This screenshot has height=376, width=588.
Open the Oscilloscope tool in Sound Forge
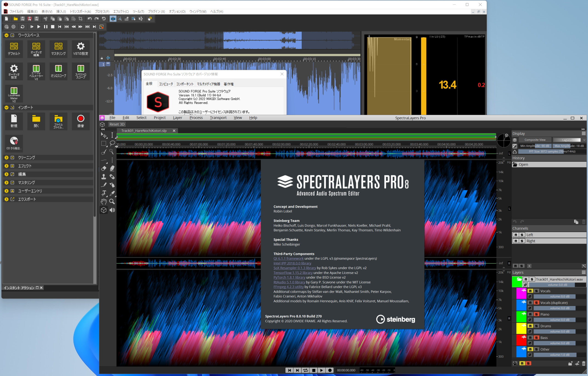pyautogui.click(x=58, y=71)
